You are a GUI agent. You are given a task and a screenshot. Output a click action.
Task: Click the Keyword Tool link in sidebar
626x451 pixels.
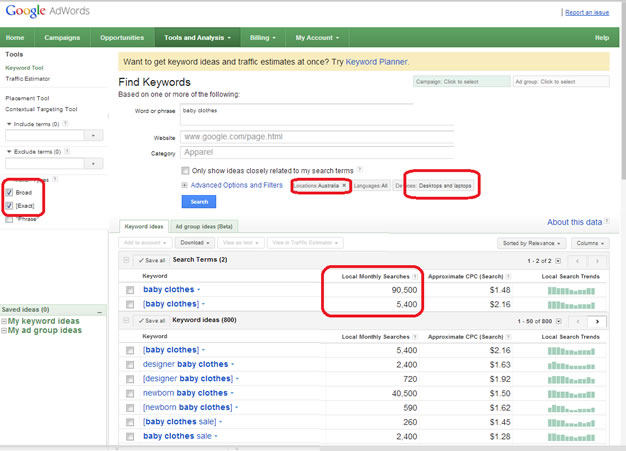[24, 68]
